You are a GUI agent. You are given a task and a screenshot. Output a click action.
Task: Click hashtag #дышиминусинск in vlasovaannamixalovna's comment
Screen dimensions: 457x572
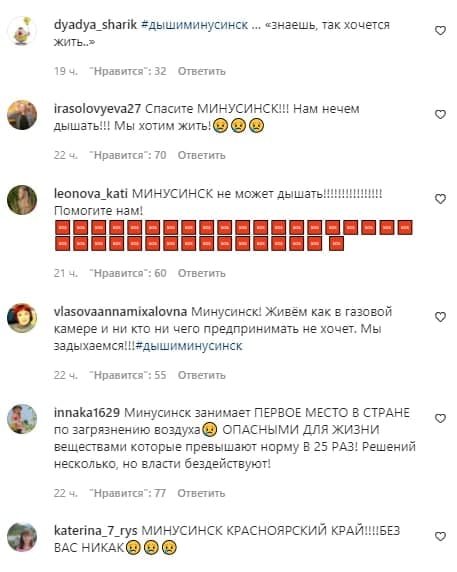(189, 346)
